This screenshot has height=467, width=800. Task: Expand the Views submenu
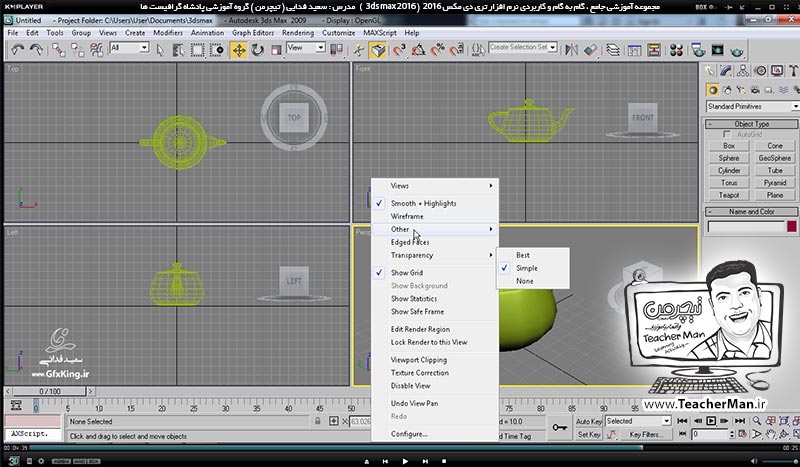point(435,186)
